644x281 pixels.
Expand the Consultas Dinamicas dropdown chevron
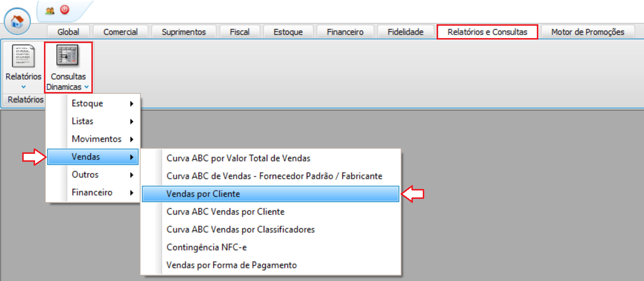tap(86, 87)
